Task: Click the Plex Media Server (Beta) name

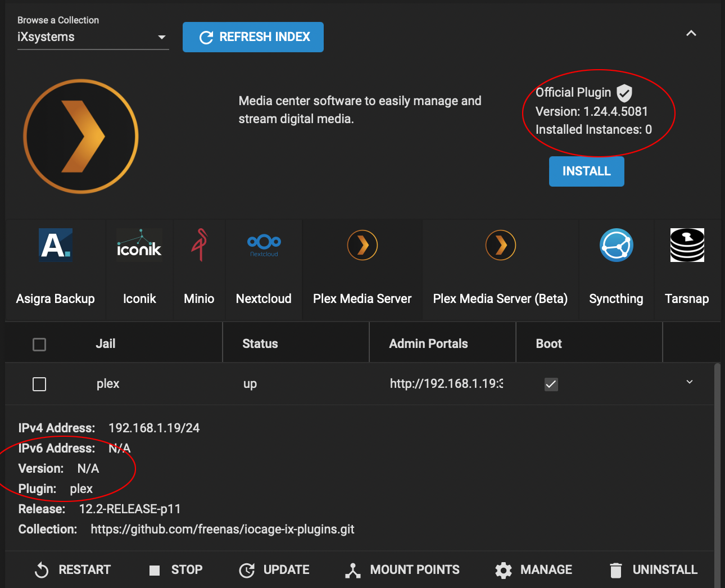Action: [x=500, y=299]
